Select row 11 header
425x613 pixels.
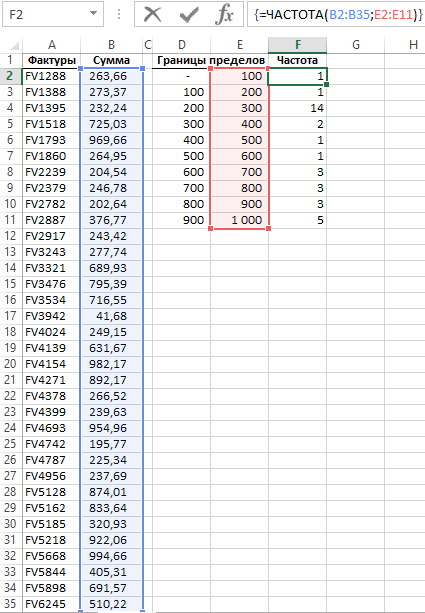click(11, 220)
